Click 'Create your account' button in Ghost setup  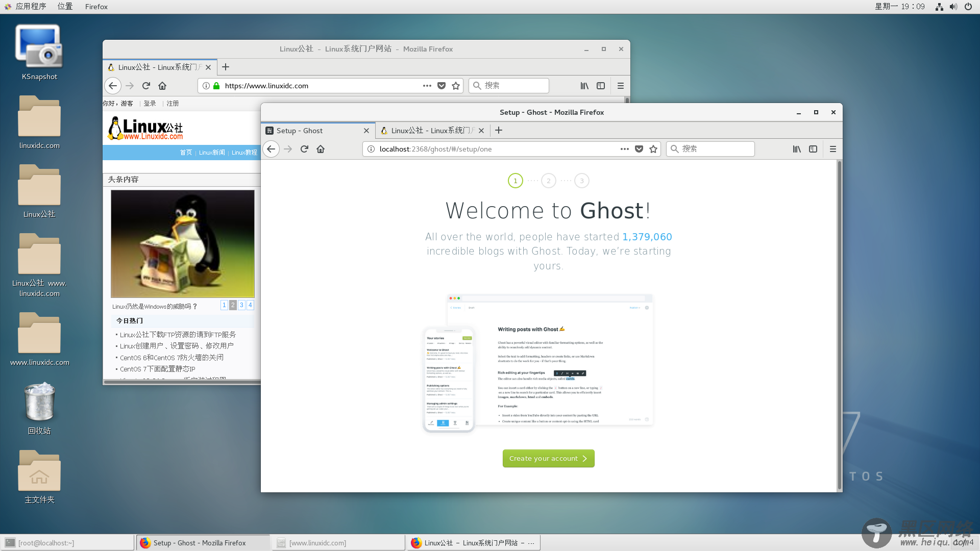(549, 458)
